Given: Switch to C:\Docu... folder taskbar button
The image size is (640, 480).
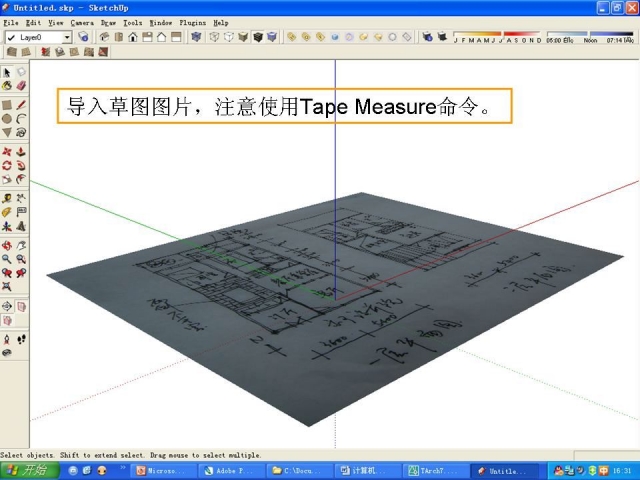Looking at the screenshot, I should (298, 471).
